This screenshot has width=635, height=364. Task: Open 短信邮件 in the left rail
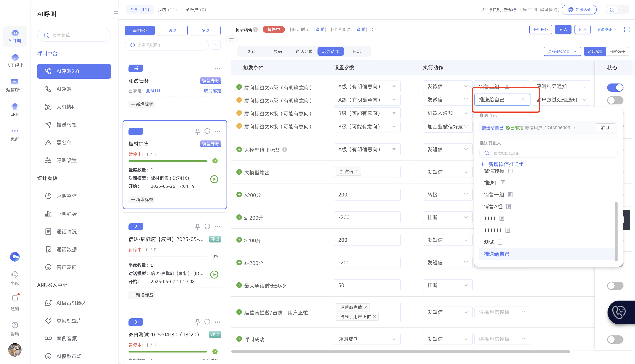(x=15, y=85)
